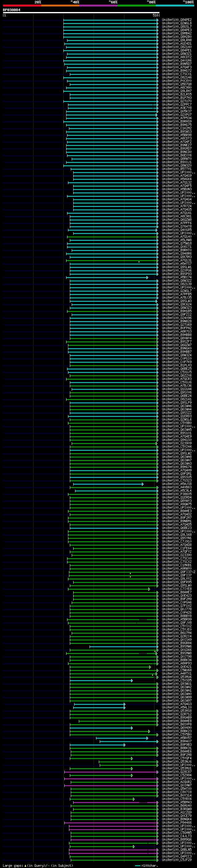The height and width of the screenshot is (868, 197).
Task: Select hit label UniRef100_B9SMW6
Action: [x=177, y=647]
